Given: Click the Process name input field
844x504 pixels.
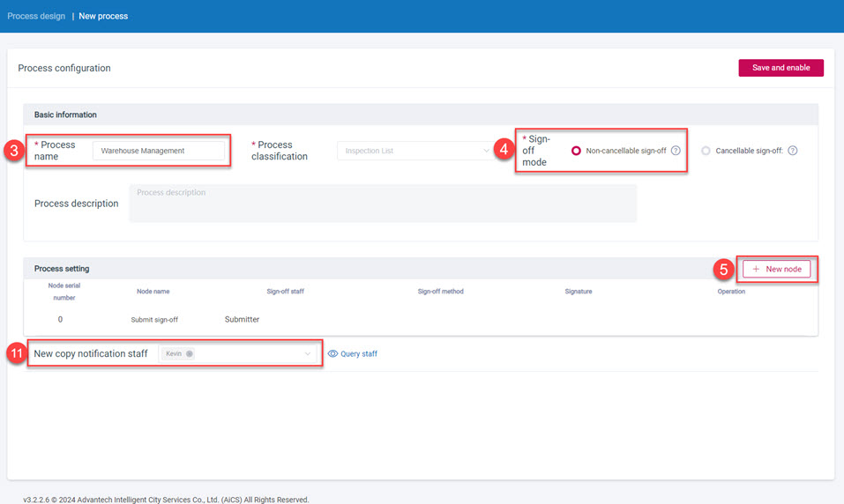Looking at the screenshot, I should tap(159, 151).
